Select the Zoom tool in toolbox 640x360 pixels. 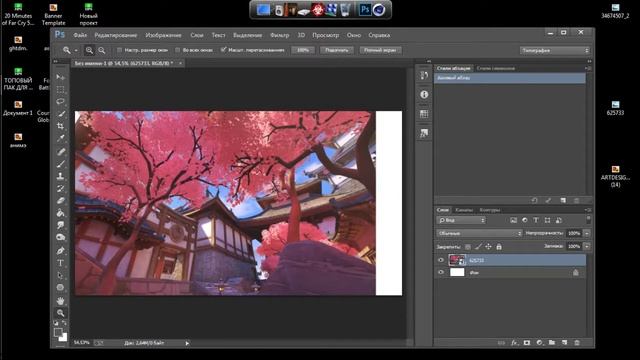60,313
